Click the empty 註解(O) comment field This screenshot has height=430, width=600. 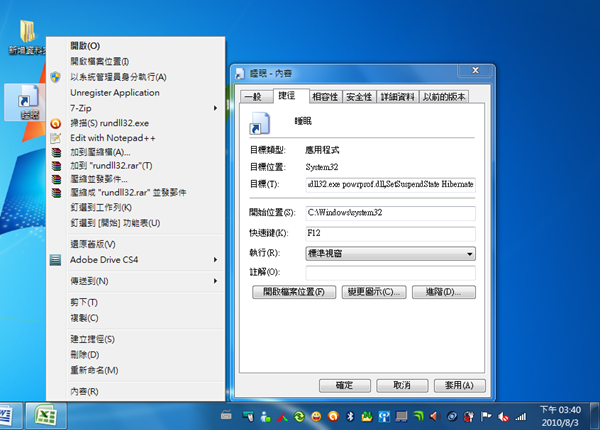[390, 273]
